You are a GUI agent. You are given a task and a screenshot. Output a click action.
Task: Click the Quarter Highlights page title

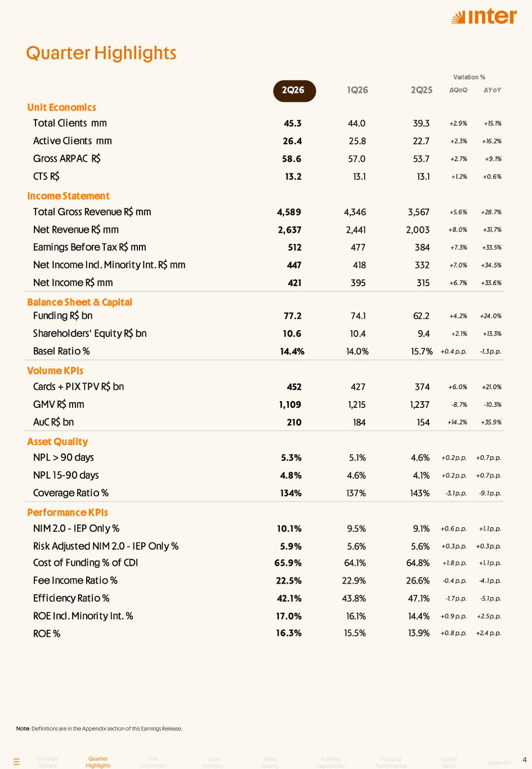pos(101,53)
